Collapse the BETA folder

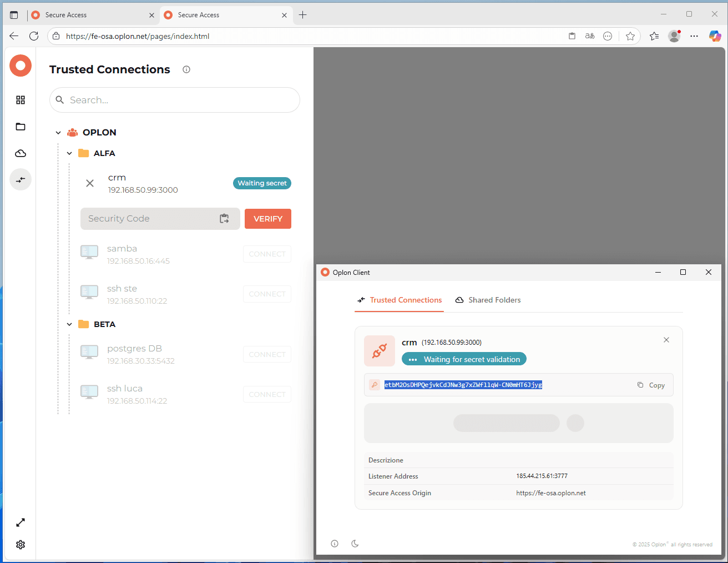pyautogui.click(x=69, y=324)
